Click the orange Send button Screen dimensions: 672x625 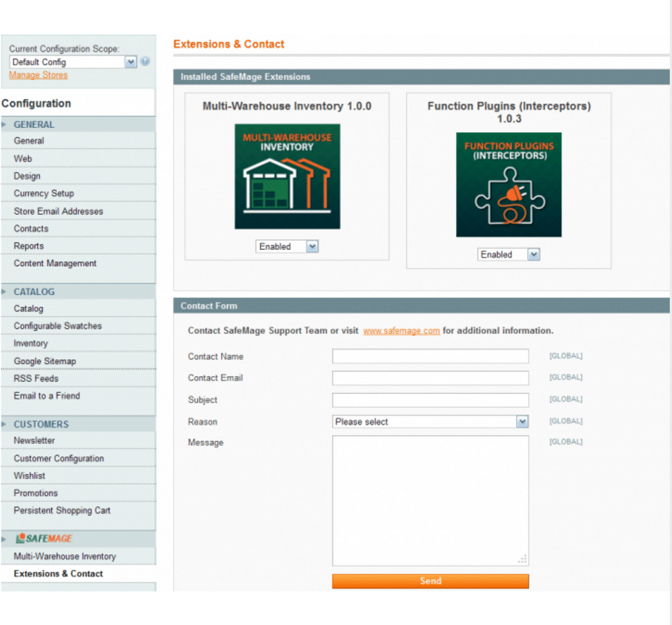(430, 581)
